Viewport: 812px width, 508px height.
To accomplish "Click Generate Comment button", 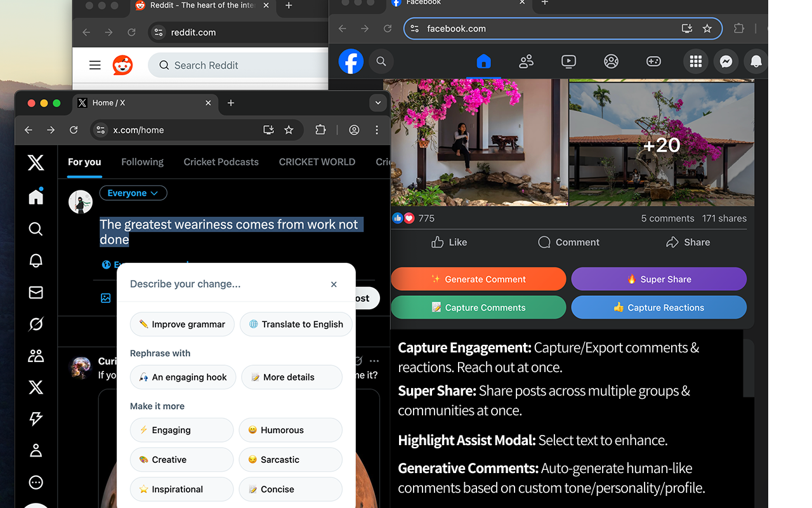I will 478,279.
